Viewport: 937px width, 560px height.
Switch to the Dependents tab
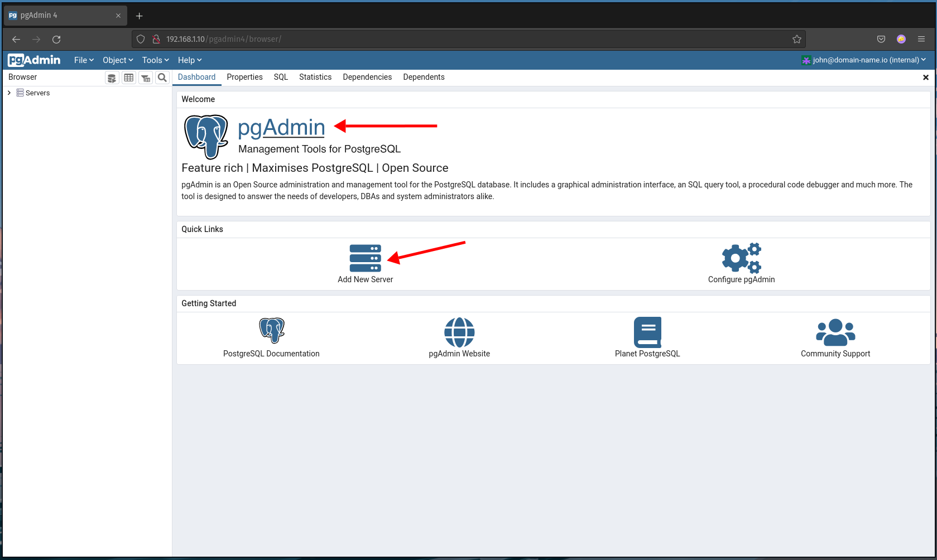coord(424,78)
